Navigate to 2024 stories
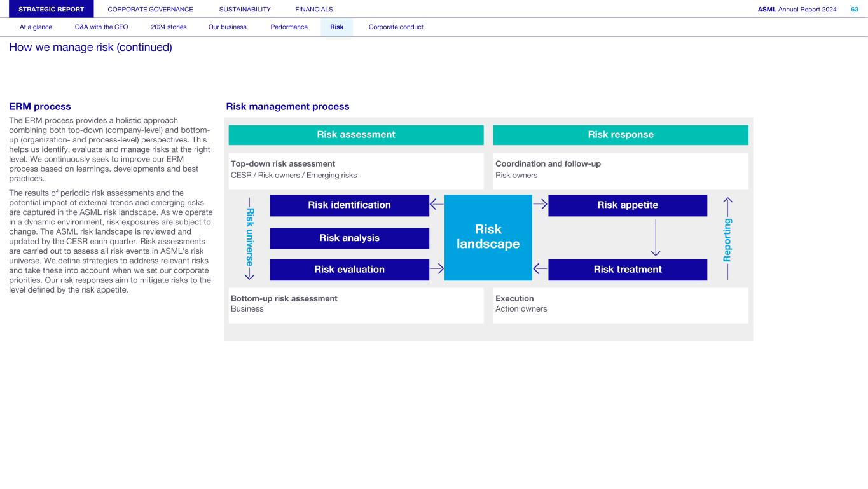Viewport: 868px width, 489px height. click(169, 27)
